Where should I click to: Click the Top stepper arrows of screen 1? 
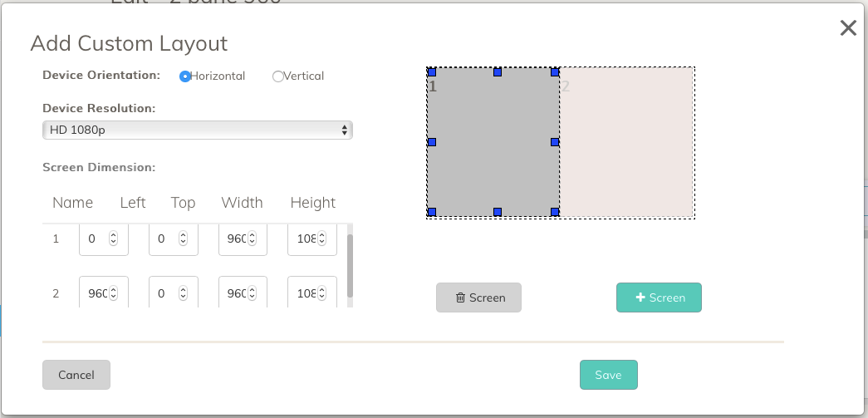(183, 239)
